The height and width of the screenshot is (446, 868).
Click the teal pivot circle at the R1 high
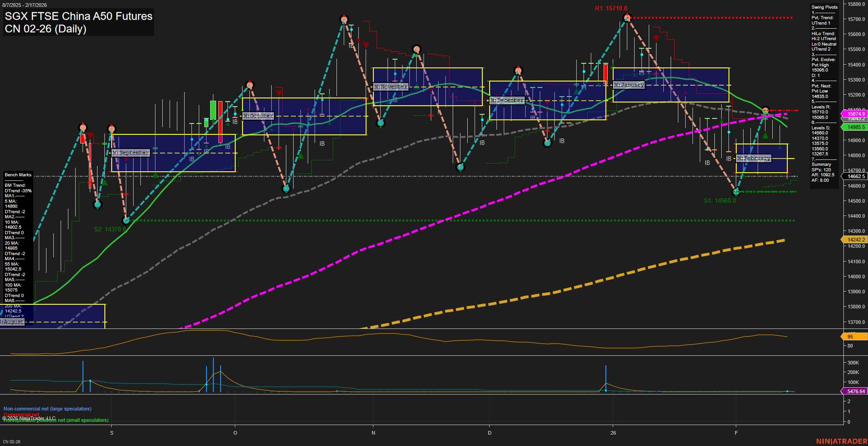tap(627, 17)
